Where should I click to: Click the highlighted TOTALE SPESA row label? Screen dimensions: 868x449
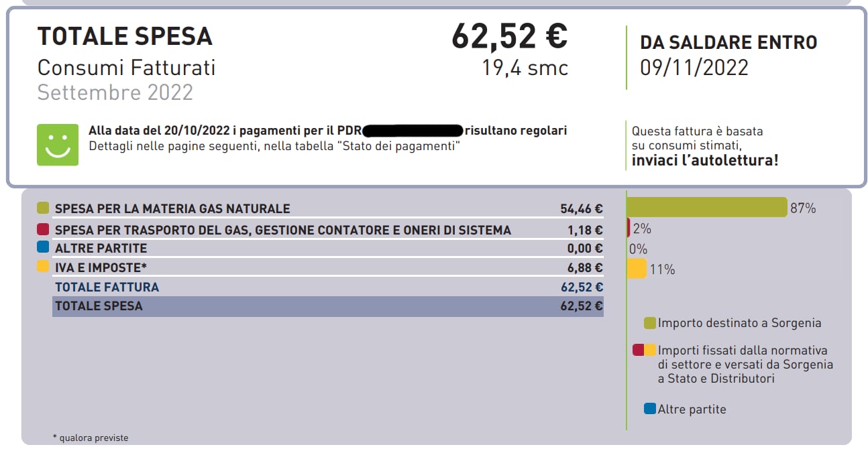click(x=99, y=306)
